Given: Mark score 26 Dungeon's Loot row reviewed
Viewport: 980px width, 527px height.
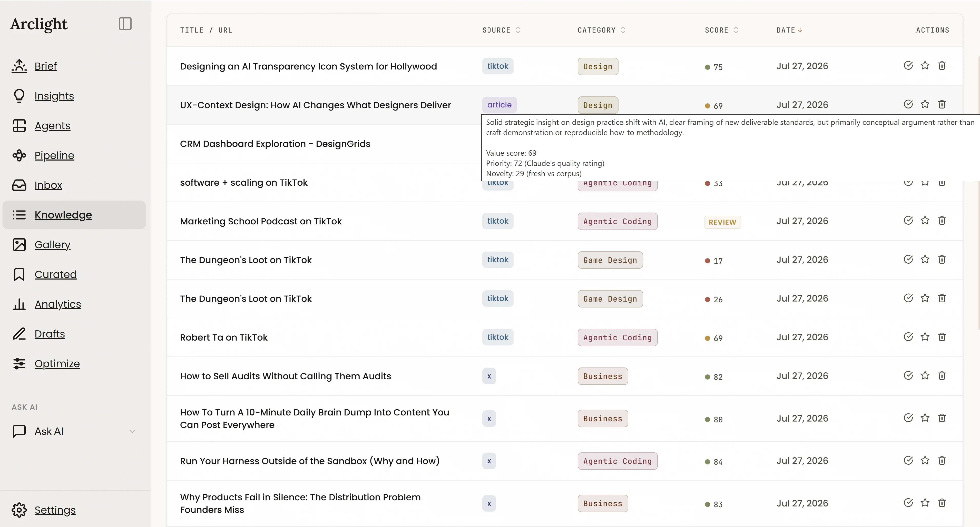Looking at the screenshot, I should coord(908,298).
